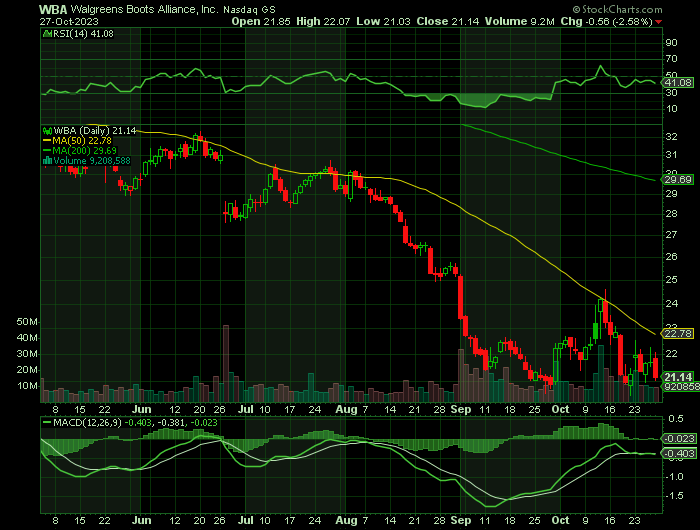
Task: Click the MACD(12,26,9) legend text
Action: tap(87, 422)
